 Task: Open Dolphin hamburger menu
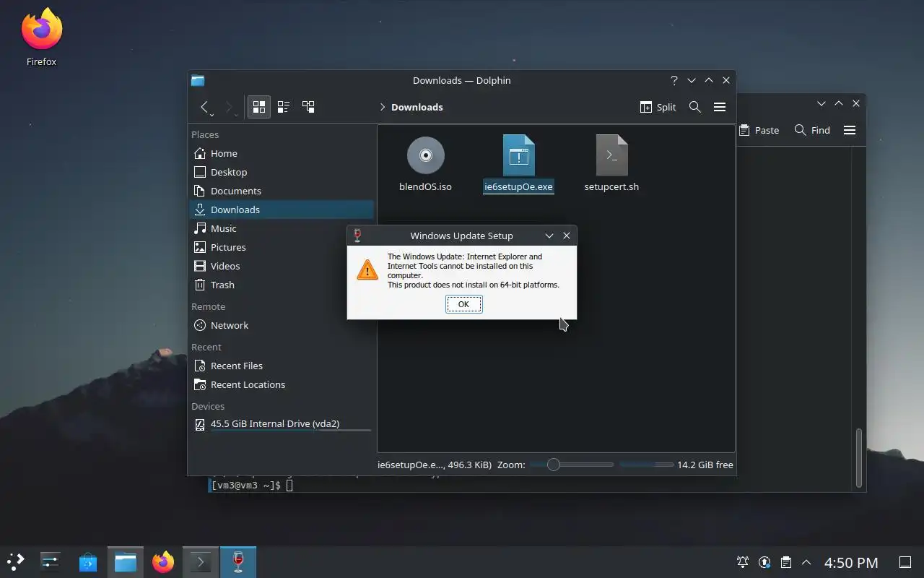tap(720, 107)
